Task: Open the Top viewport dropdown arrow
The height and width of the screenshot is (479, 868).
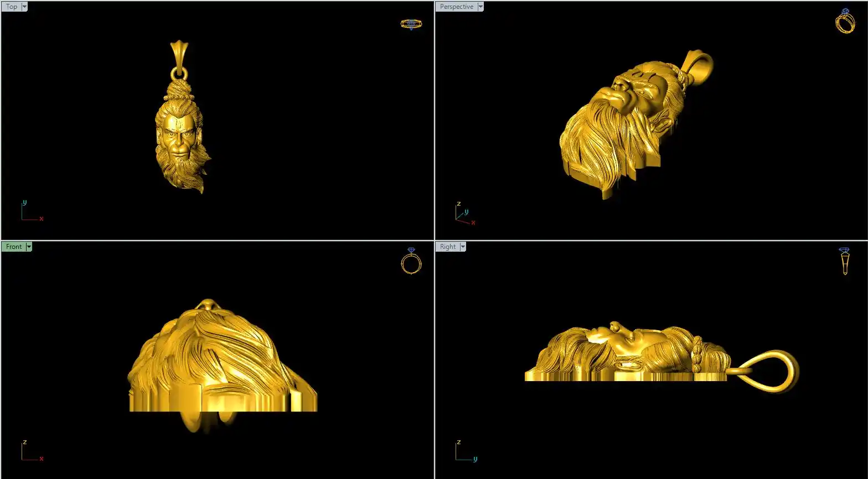Action: pyautogui.click(x=24, y=7)
